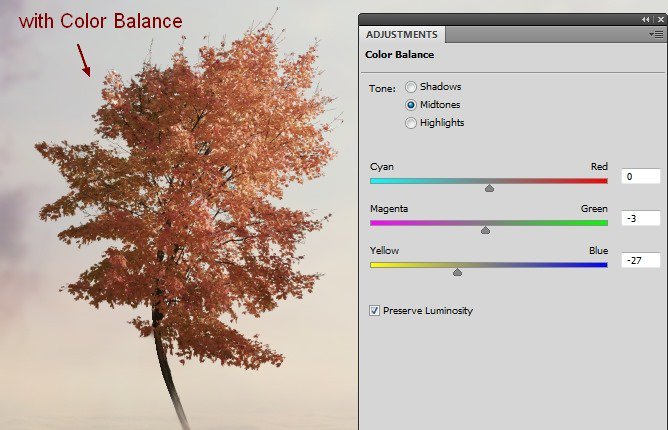The width and height of the screenshot is (668, 430).
Task: Collapse the Adjustments panel with double-arrow icon
Action: (646, 19)
